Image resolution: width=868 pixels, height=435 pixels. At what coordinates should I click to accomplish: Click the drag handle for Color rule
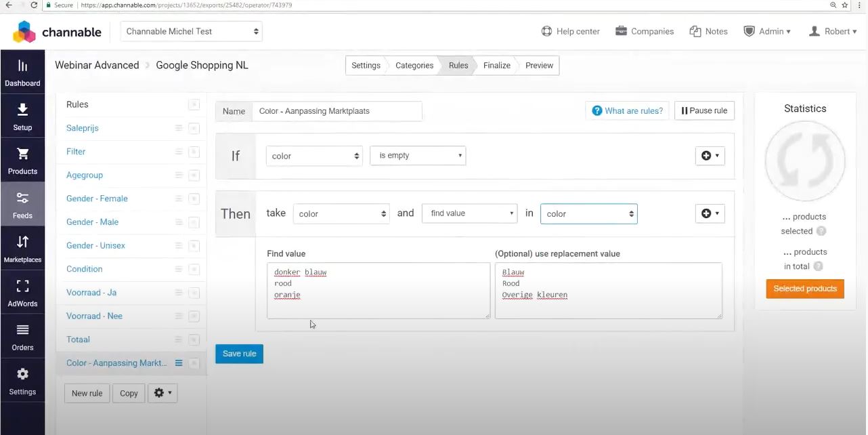(179, 363)
